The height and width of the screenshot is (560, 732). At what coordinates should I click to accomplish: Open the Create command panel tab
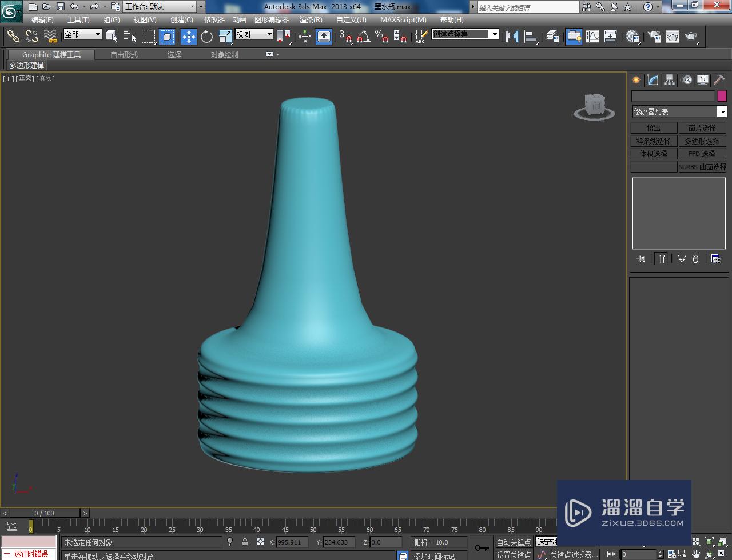click(636, 80)
